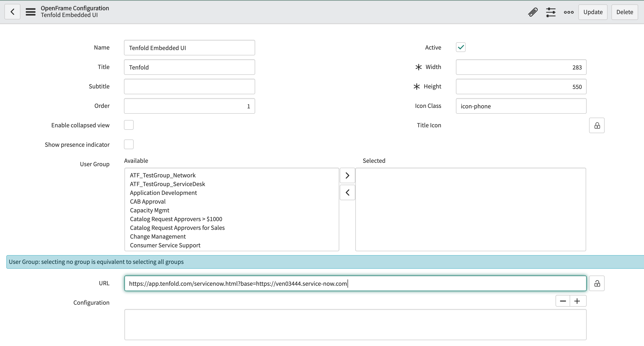Click the personalize form sliders icon
This screenshot has width=644, height=346.
pyautogui.click(x=551, y=12)
